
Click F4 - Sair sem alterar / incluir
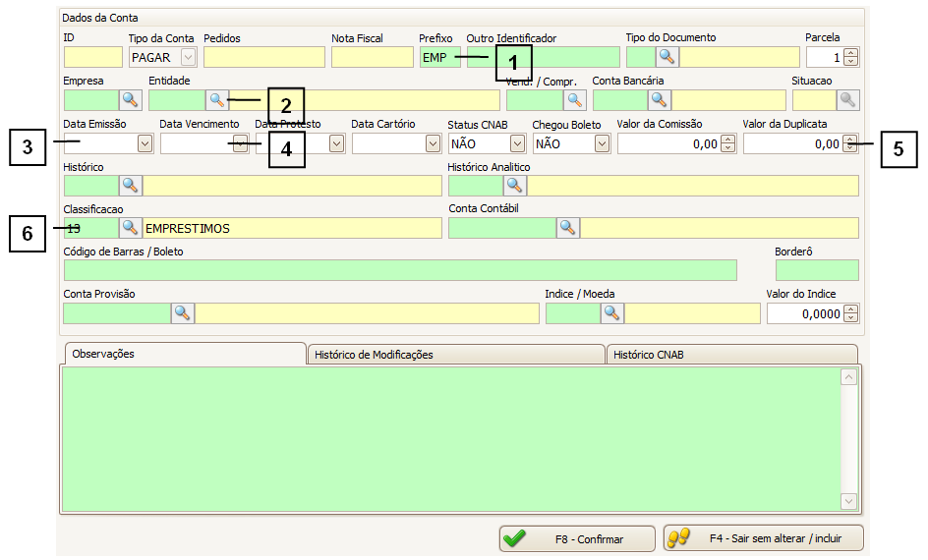[x=764, y=538]
